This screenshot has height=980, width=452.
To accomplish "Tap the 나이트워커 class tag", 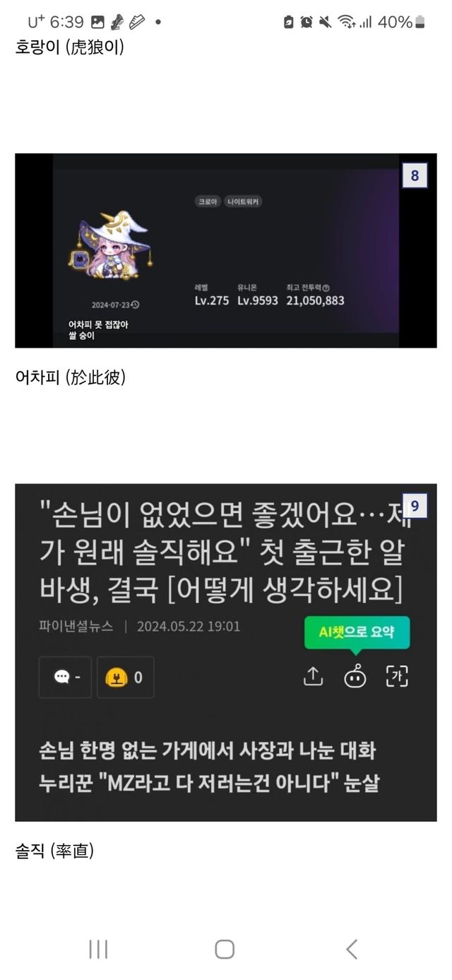I will (x=244, y=202).
